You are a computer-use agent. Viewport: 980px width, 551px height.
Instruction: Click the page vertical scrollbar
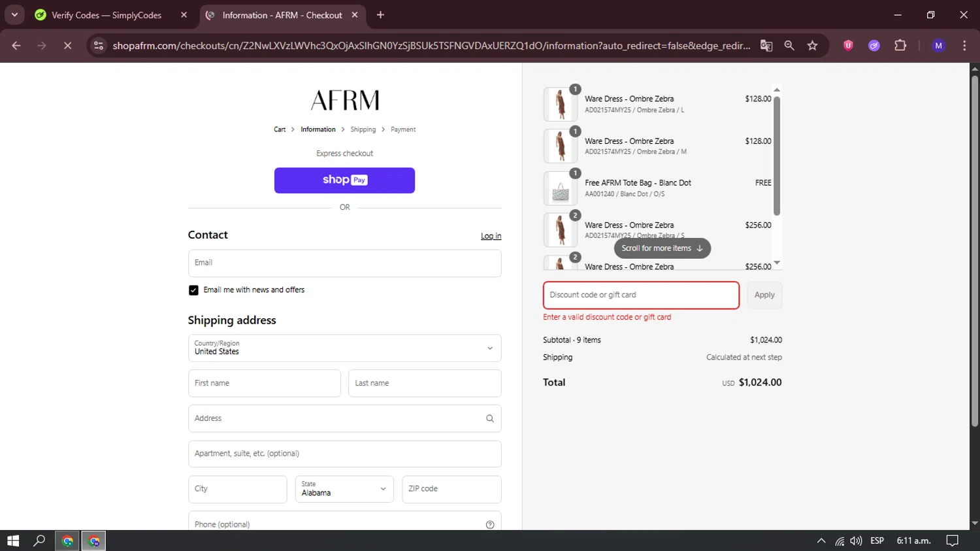tap(975, 251)
